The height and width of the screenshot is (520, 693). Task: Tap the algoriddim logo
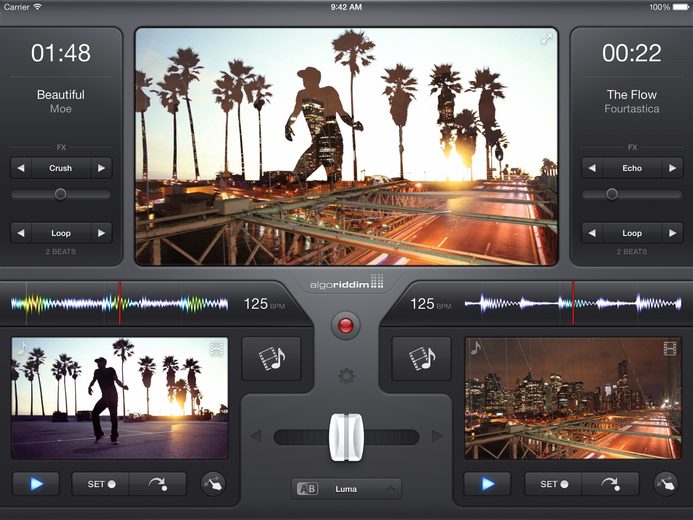(x=346, y=282)
